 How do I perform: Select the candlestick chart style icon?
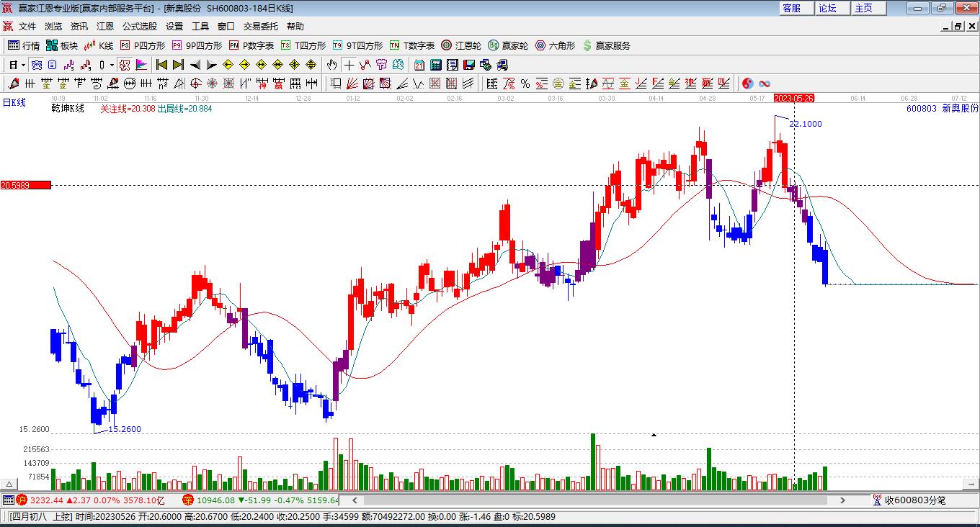tap(102, 65)
